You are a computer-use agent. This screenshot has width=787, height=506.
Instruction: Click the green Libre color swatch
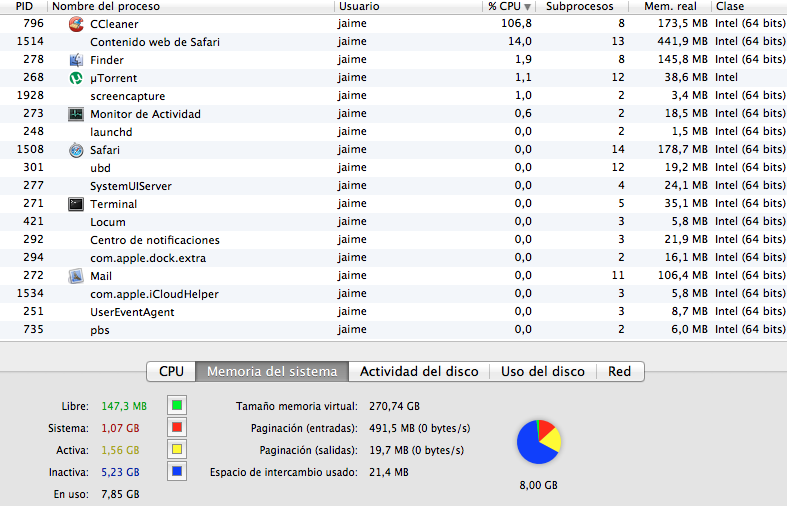(x=177, y=406)
